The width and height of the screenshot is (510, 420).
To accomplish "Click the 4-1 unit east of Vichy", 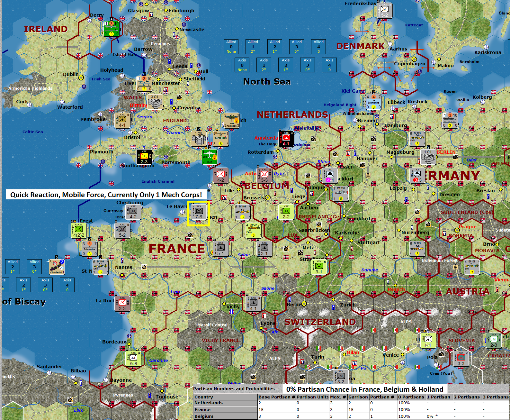I will coord(254,304).
